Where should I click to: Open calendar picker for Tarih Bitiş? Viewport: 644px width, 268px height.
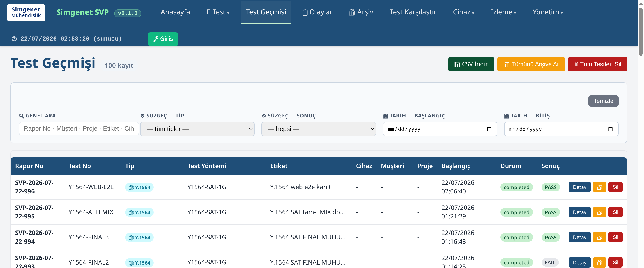pos(610,129)
